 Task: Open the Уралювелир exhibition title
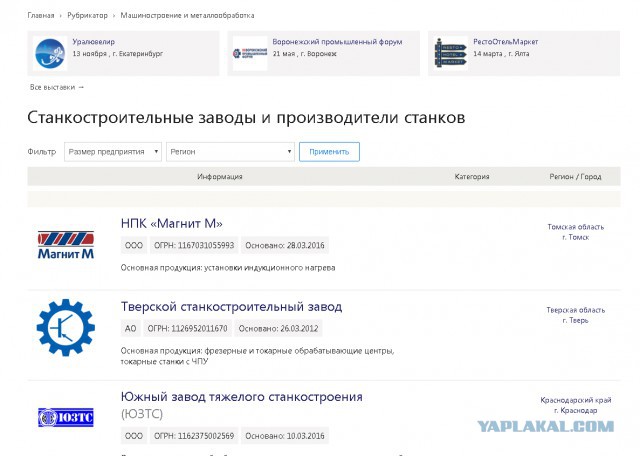pos(93,42)
